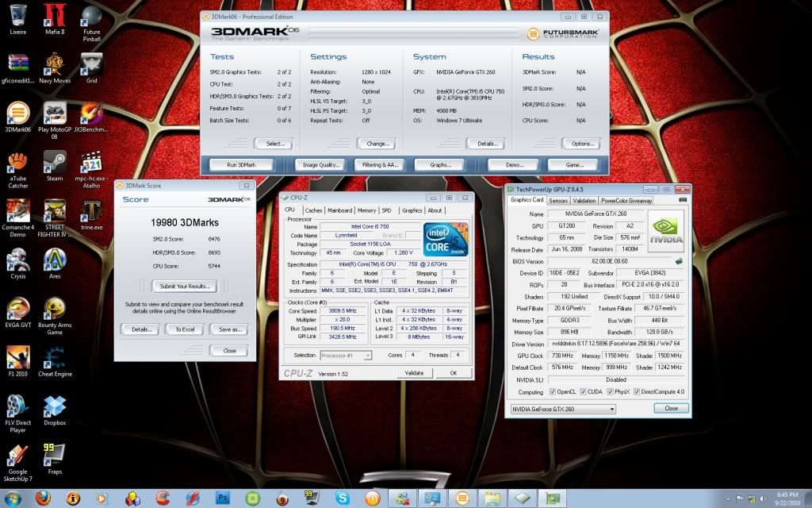Select the Comanche 4 Demo icon
Screen dimensions: 812x508
[x=17, y=218]
